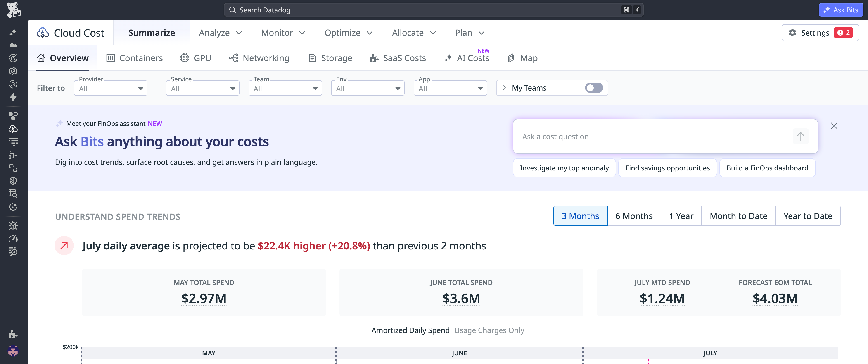The height and width of the screenshot is (364, 868).
Task: Select the Month to Date range
Action: (738, 216)
